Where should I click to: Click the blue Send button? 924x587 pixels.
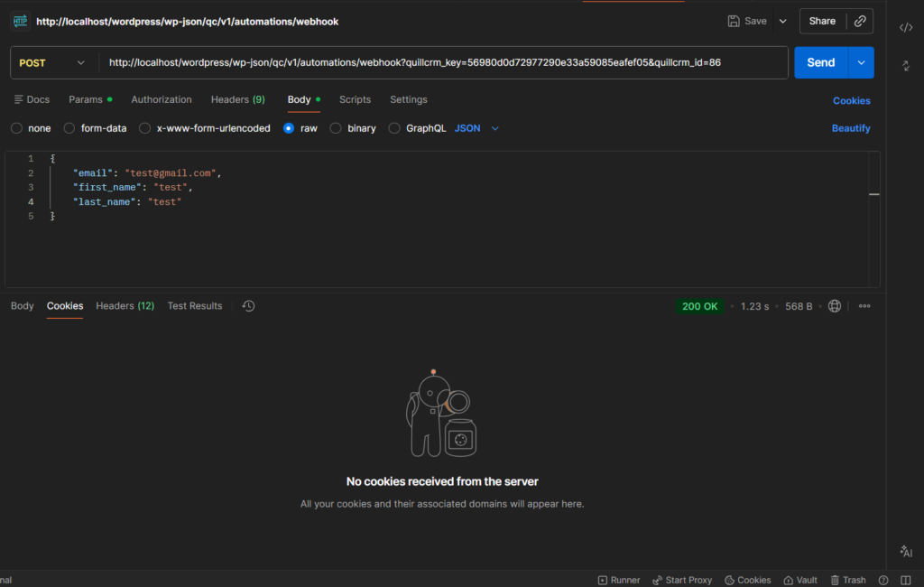tap(820, 62)
